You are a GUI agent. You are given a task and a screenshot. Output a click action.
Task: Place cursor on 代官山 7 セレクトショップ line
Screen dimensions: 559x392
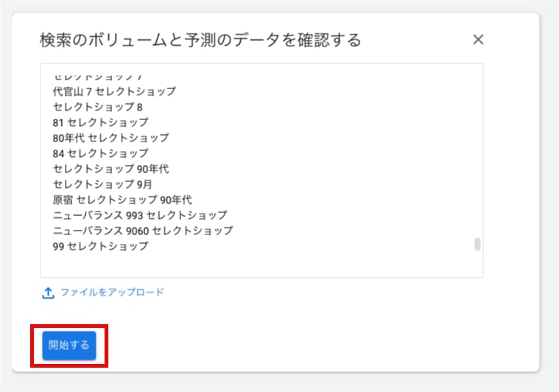click(x=114, y=91)
